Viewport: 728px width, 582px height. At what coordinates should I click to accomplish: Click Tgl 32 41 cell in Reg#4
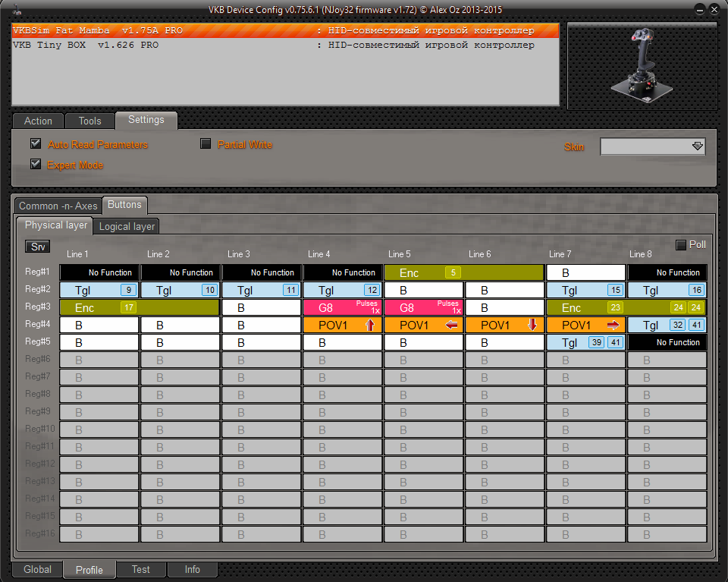click(667, 325)
